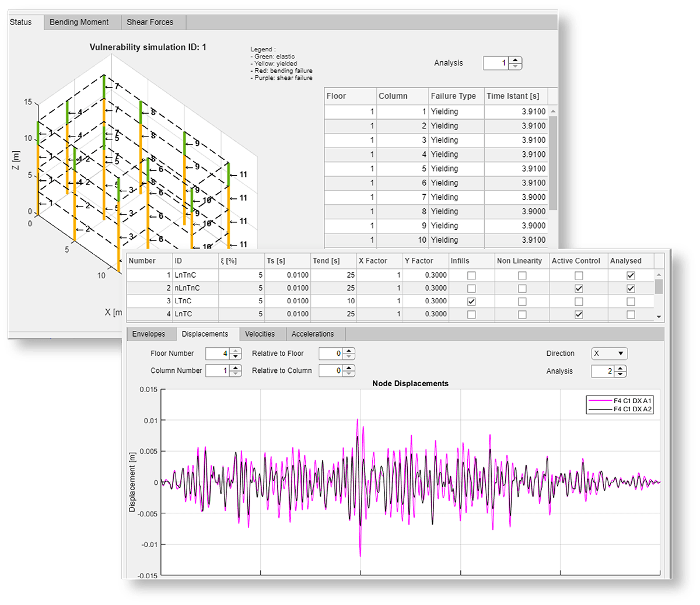700x605 pixels.
Task: Click legend entry F4 C1 DX A1
Action: (x=620, y=401)
